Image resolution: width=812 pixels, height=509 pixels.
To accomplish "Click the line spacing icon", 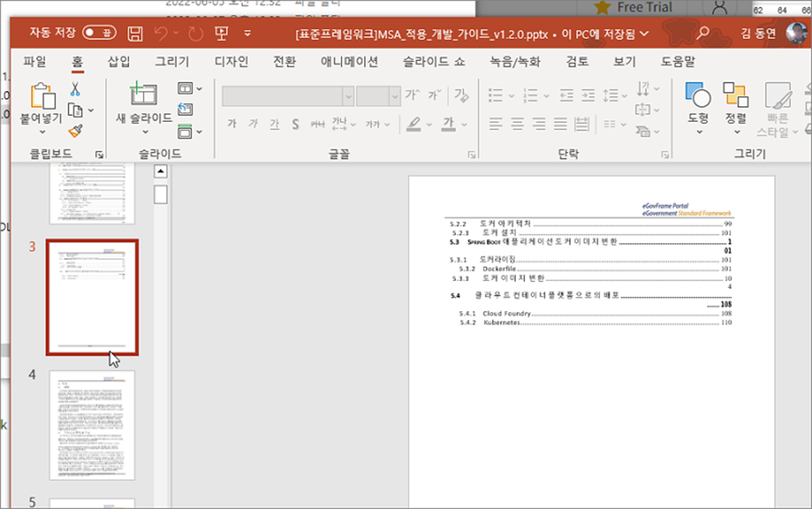I will coord(610,95).
